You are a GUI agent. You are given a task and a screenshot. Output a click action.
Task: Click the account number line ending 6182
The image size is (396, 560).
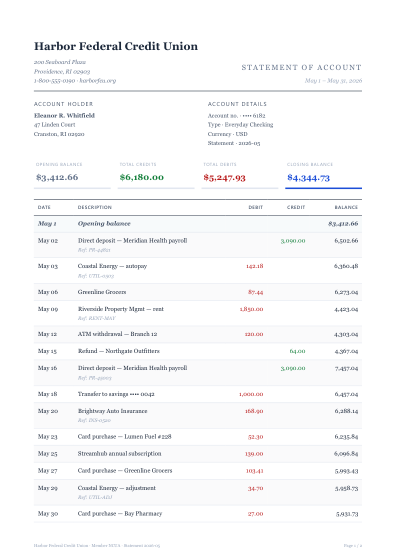click(236, 115)
